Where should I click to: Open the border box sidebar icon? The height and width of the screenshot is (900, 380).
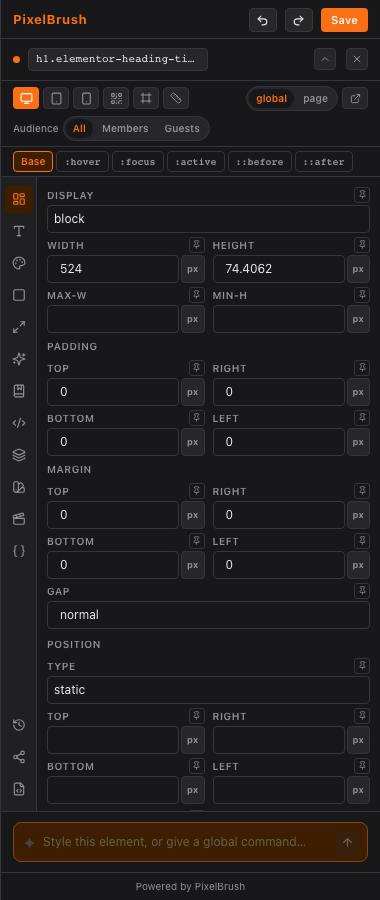19,295
